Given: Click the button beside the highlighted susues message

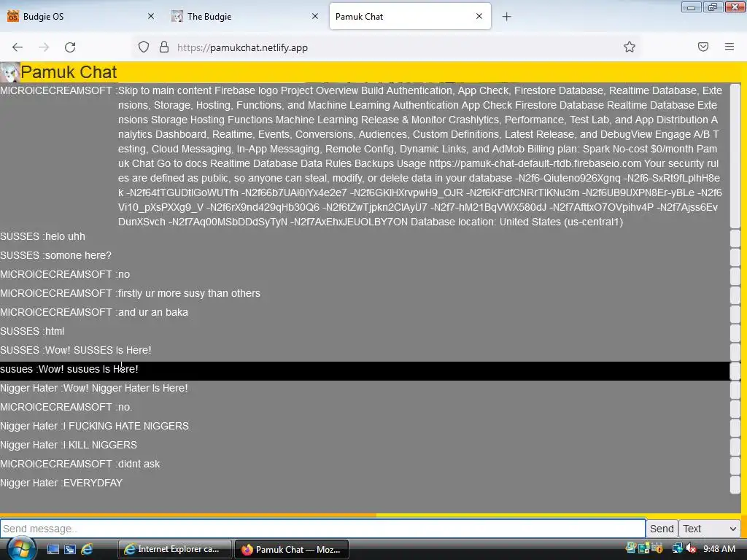Looking at the screenshot, I should 735,370.
